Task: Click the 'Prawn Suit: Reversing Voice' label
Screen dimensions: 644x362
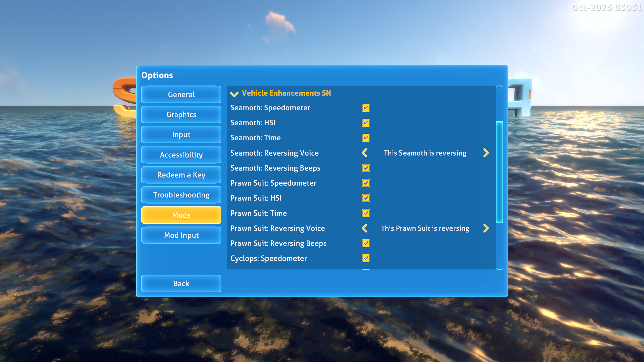Action: pyautogui.click(x=277, y=228)
